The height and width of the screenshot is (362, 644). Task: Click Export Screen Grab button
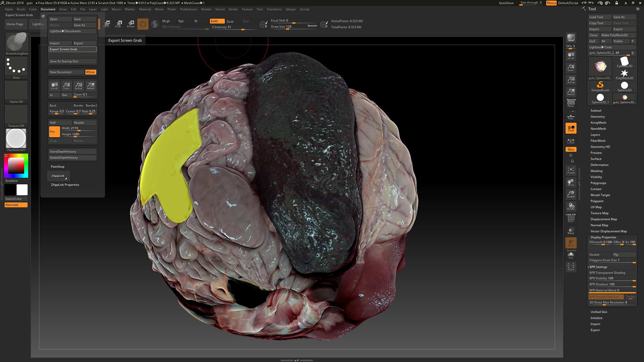tap(72, 49)
